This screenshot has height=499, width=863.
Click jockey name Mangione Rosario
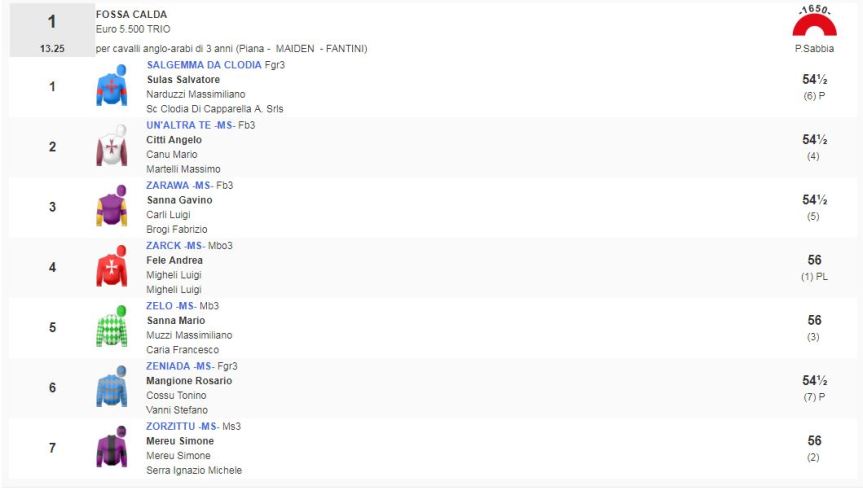click(x=189, y=381)
